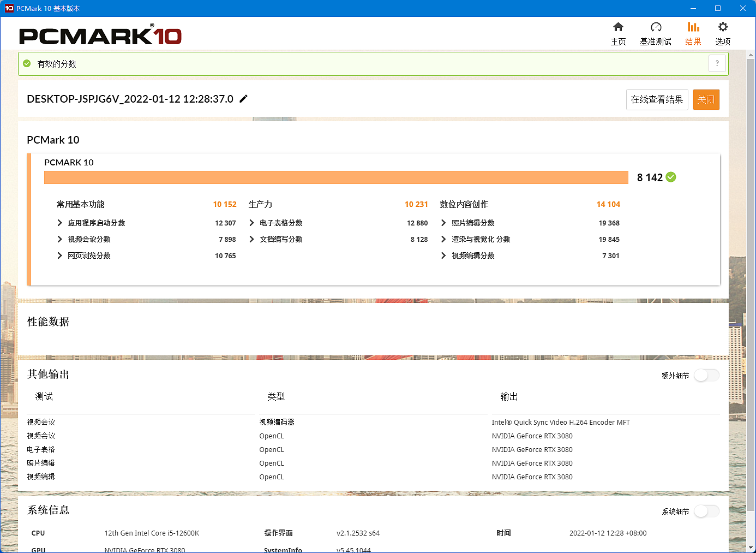The height and width of the screenshot is (553, 756).
Task: Switch to the 主页 tab label
Action: (x=618, y=41)
